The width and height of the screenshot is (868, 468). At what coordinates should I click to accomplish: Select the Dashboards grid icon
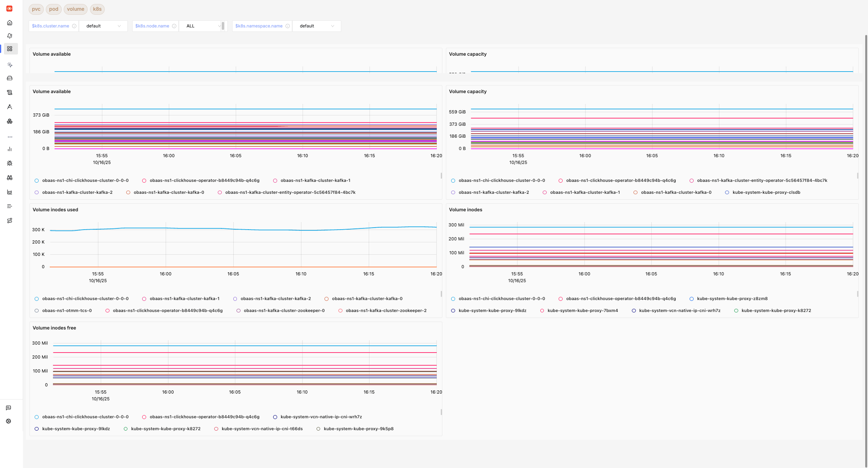[x=10, y=49]
